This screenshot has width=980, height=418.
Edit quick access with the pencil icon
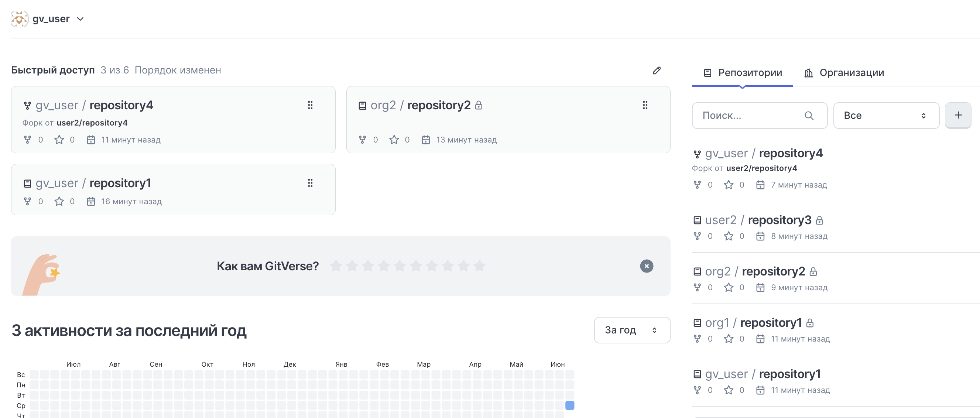[x=657, y=71]
